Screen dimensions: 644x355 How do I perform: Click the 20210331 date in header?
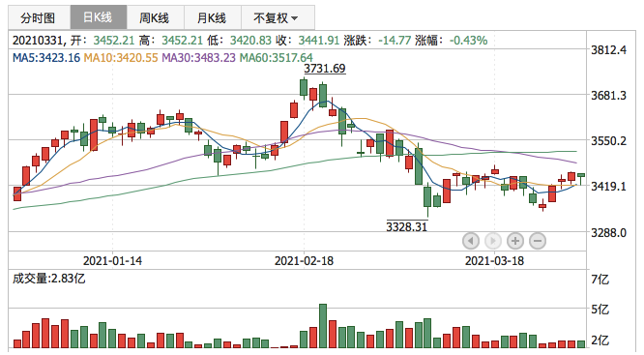click(x=39, y=41)
